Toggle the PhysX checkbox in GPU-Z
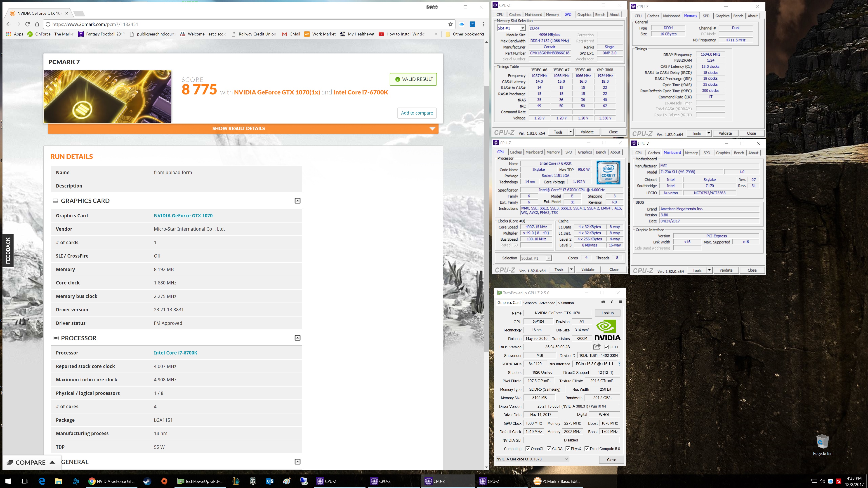Image resolution: width=868 pixels, height=488 pixels. pyautogui.click(x=568, y=449)
